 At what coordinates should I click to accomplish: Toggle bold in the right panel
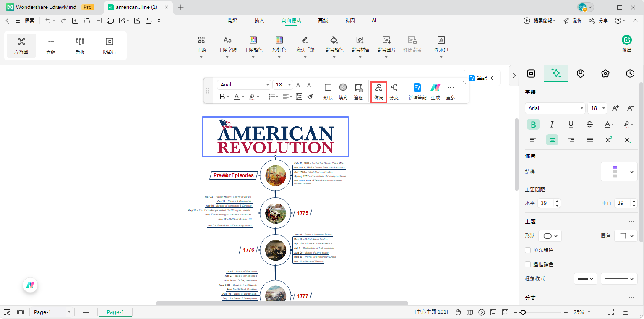point(533,124)
